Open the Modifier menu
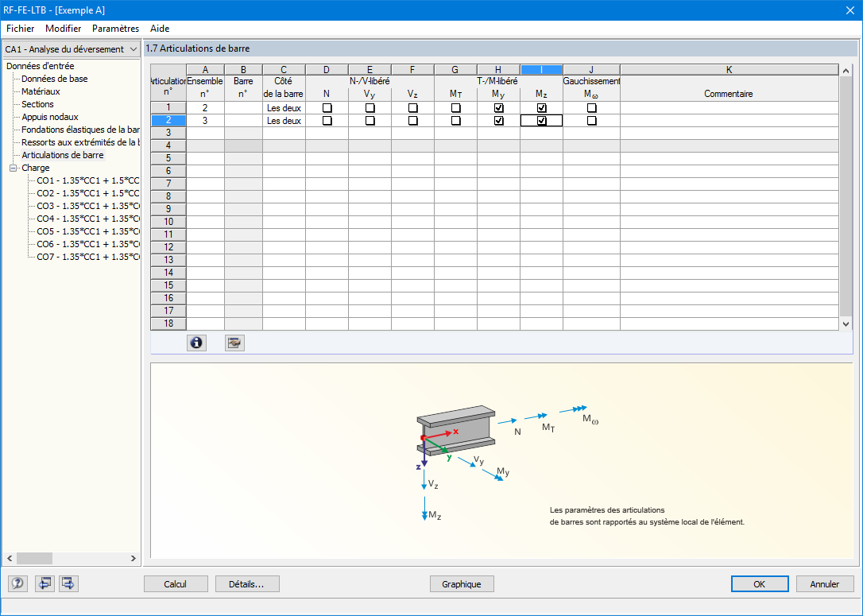 pyautogui.click(x=64, y=28)
